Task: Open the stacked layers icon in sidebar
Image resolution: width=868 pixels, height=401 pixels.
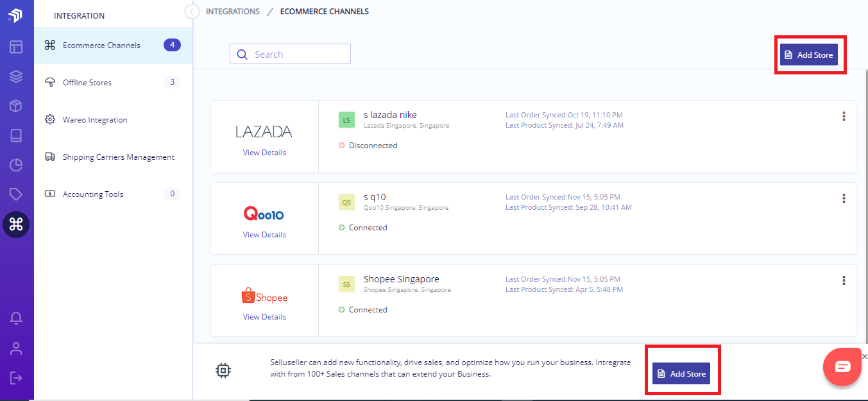Action: click(x=16, y=76)
